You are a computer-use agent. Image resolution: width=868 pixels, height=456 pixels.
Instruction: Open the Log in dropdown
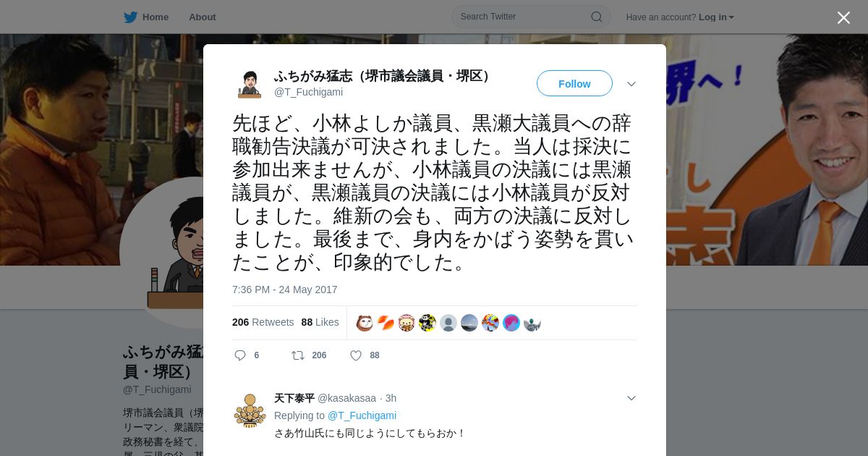(x=716, y=17)
